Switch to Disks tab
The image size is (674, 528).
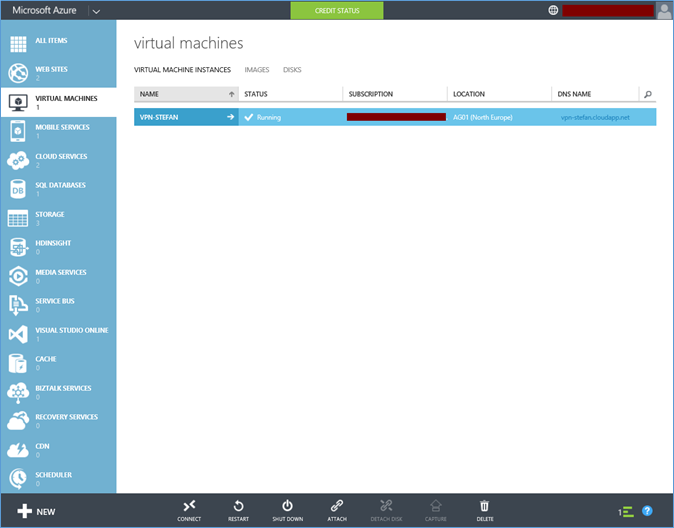click(x=292, y=70)
